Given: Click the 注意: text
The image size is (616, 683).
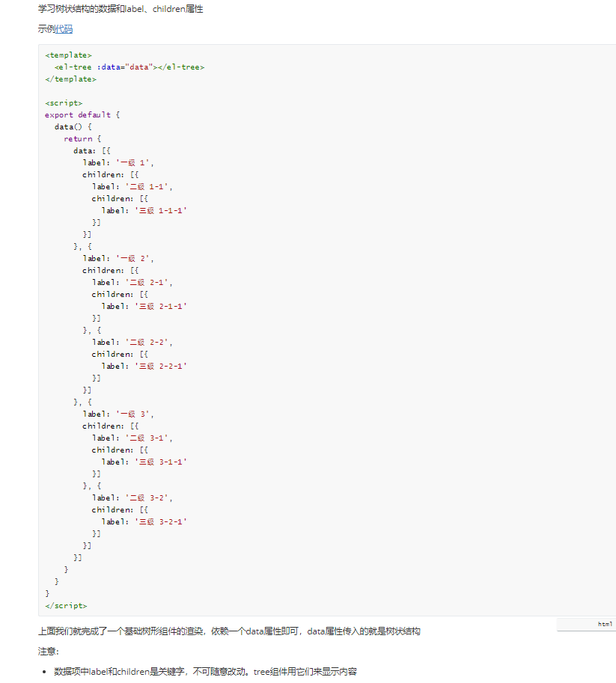Looking at the screenshot, I should pyautogui.click(x=49, y=651).
